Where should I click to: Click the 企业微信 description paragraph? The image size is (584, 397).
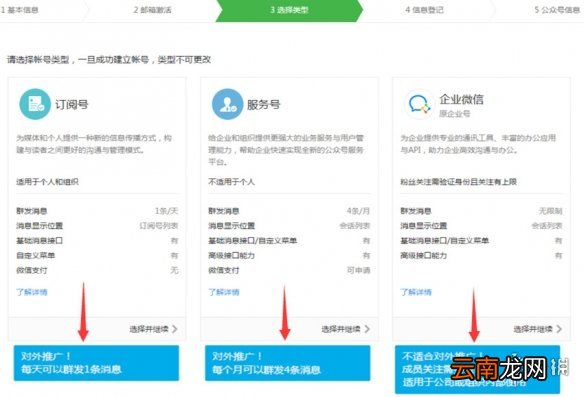(x=478, y=144)
